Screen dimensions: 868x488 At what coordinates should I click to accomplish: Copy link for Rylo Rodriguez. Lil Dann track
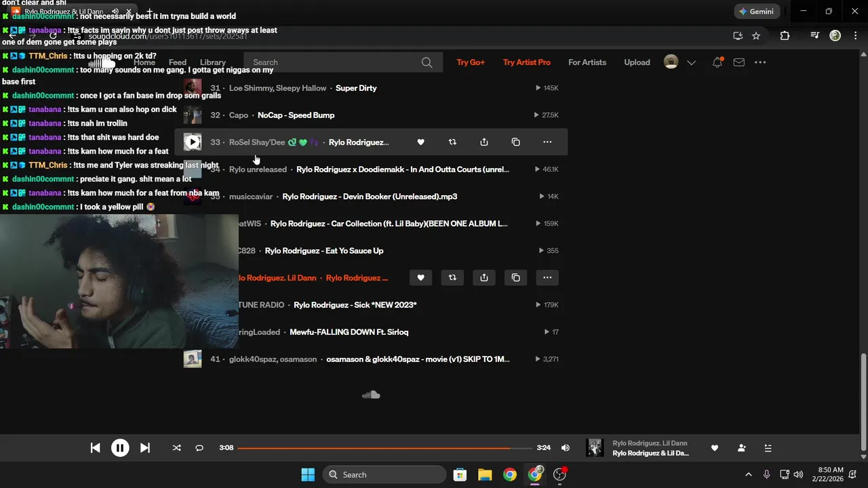coord(516,278)
